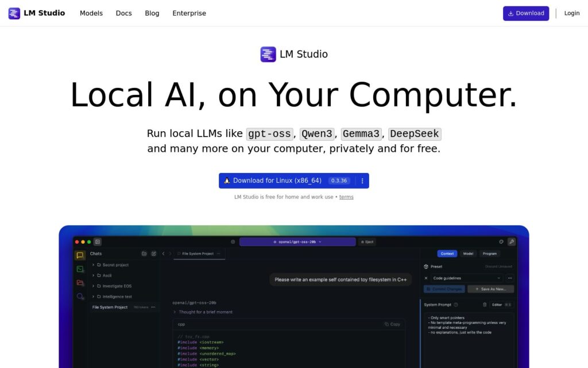Open the red folder models icon
This screenshot has height=368, width=588.
pyautogui.click(x=80, y=282)
